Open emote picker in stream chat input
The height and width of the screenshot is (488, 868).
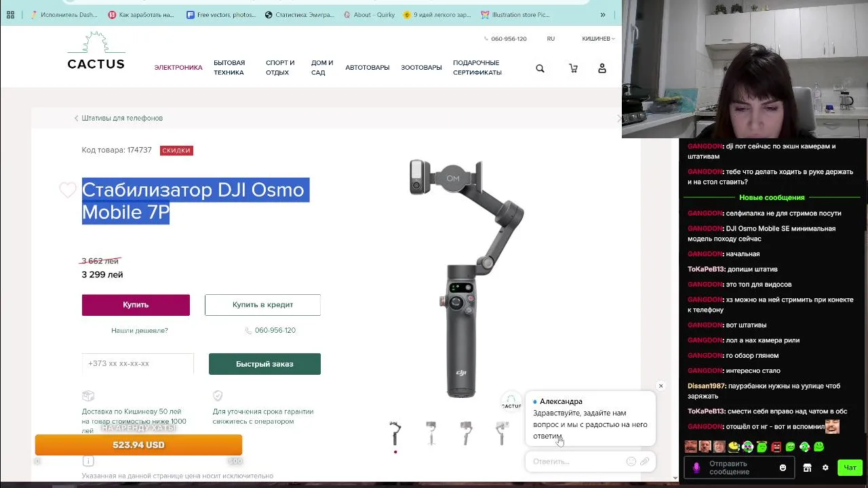(783, 468)
